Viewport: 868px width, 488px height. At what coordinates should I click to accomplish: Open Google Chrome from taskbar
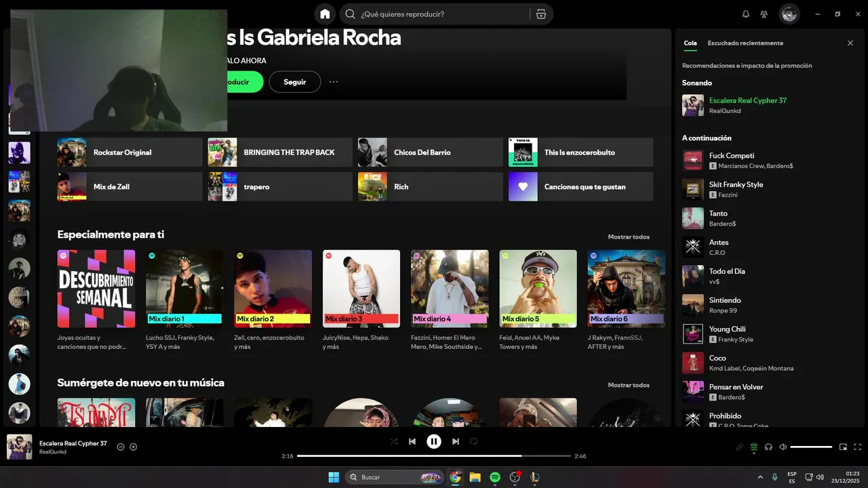455,477
